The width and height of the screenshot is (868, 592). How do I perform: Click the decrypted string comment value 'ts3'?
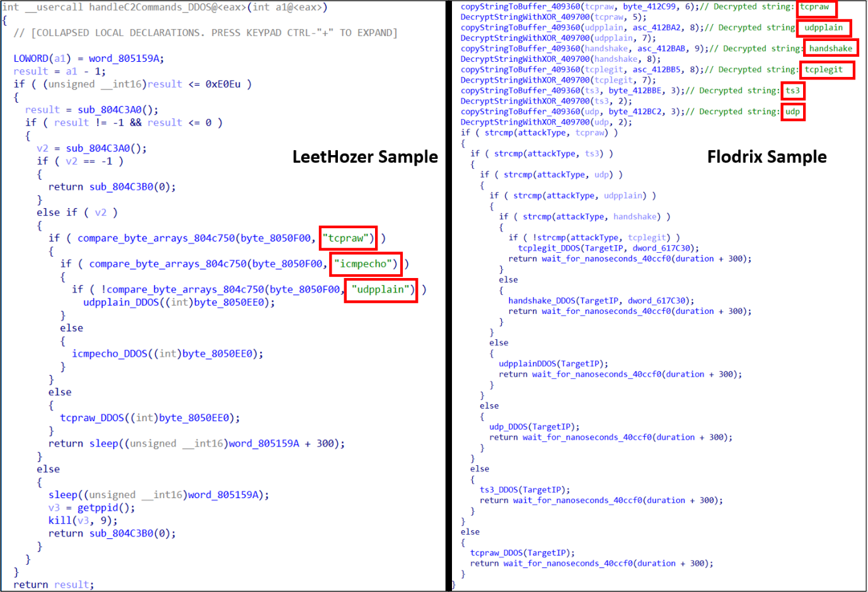pos(792,91)
